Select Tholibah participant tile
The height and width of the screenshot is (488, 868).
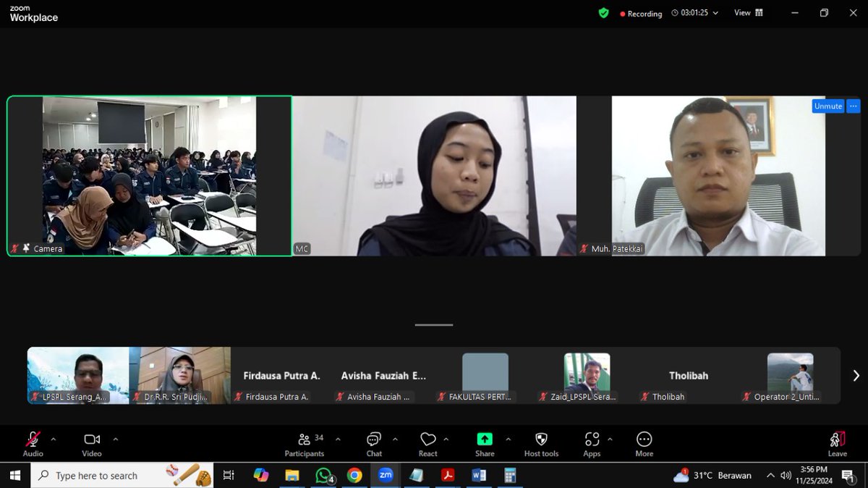click(x=688, y=375)
